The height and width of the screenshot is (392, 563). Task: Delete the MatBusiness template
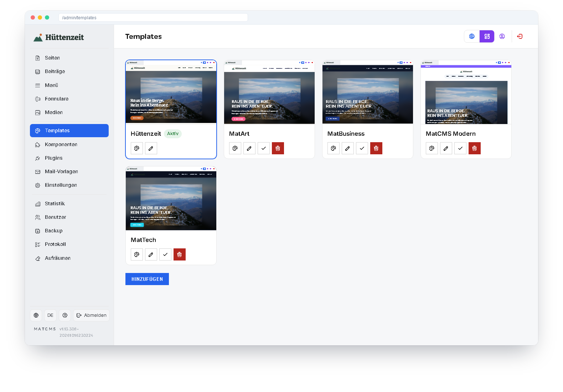376,148
